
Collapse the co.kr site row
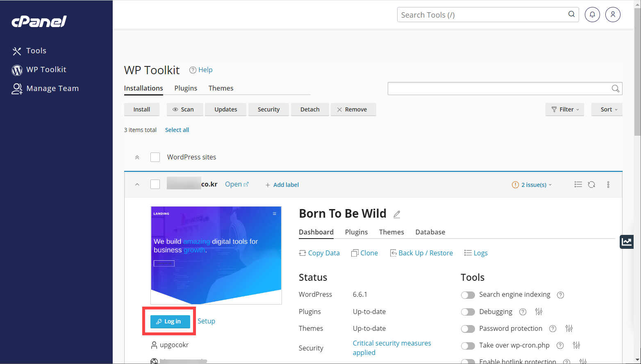(137, 184)
